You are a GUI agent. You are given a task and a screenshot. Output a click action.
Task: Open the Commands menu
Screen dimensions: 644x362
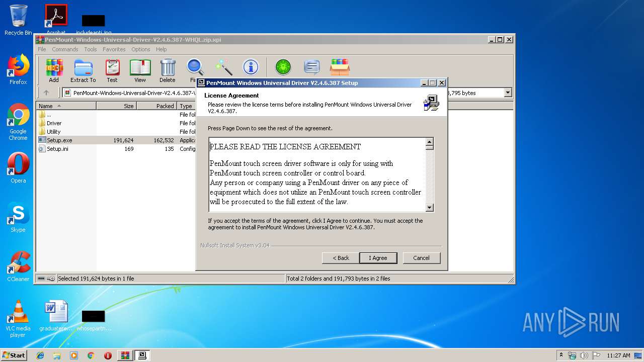(65, 49)
